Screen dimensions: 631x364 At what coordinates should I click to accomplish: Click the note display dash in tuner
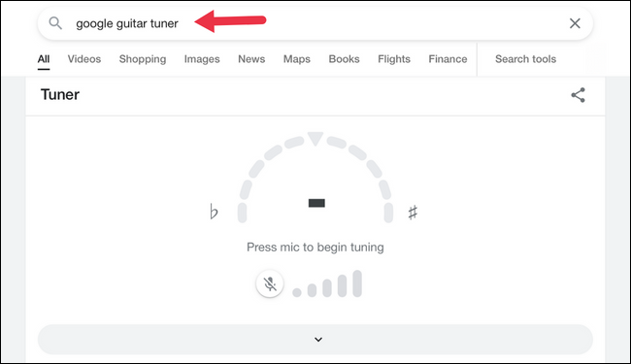(316, 203)
